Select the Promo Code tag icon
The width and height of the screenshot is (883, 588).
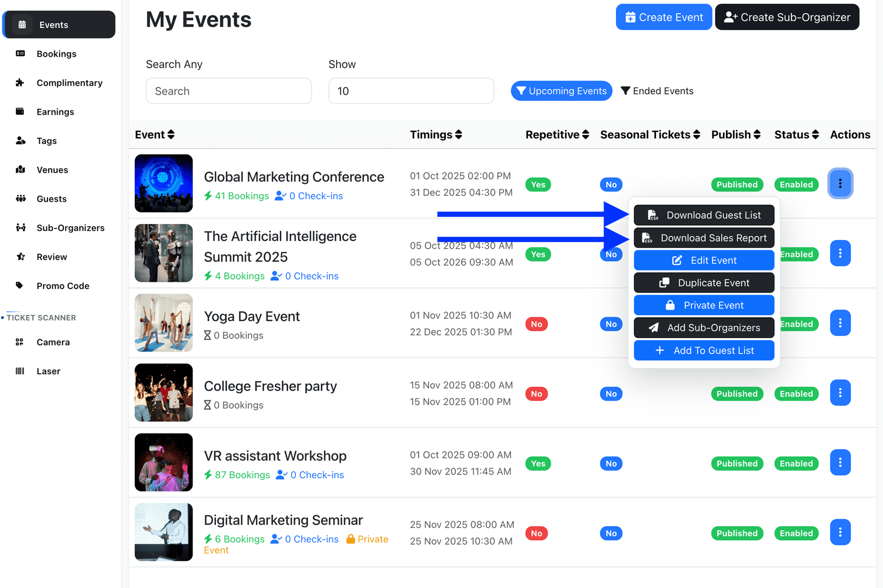point(20,286)
